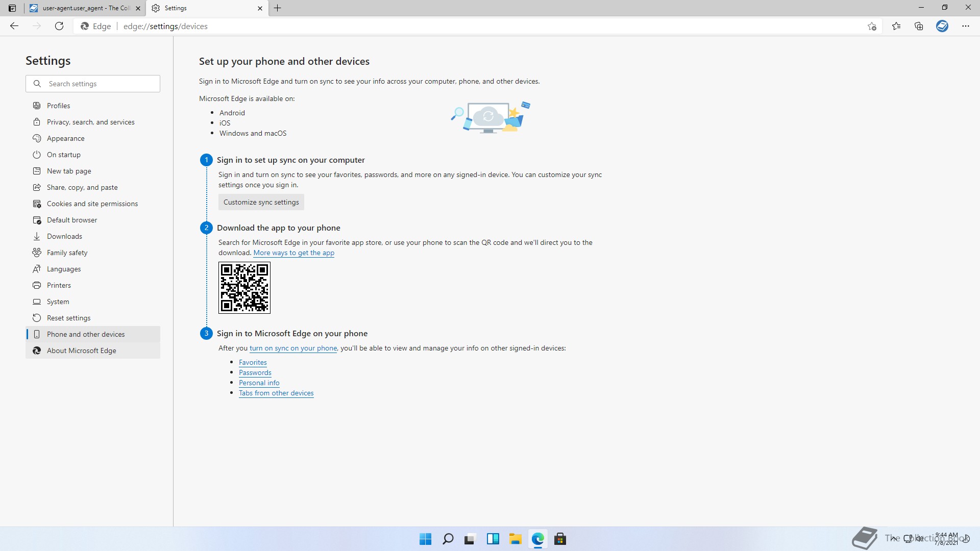
Task: Open More ways to get the app link
Action: [293, 253]
